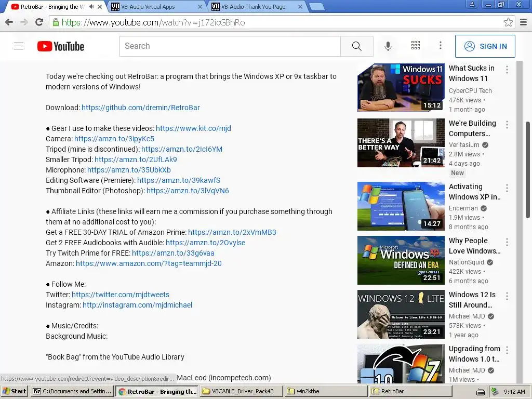Switch to win2kthe taskbar item
The image size is (532, 399).
pos(326,391)
